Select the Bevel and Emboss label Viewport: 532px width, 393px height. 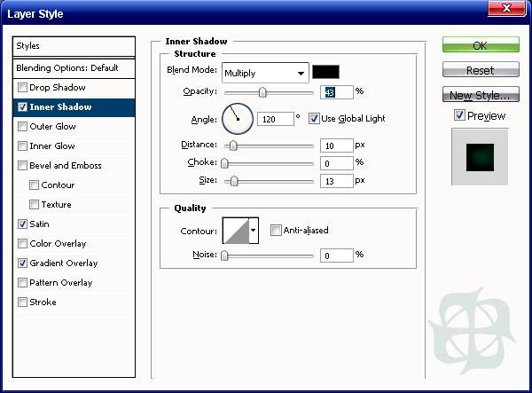(66, 166)
